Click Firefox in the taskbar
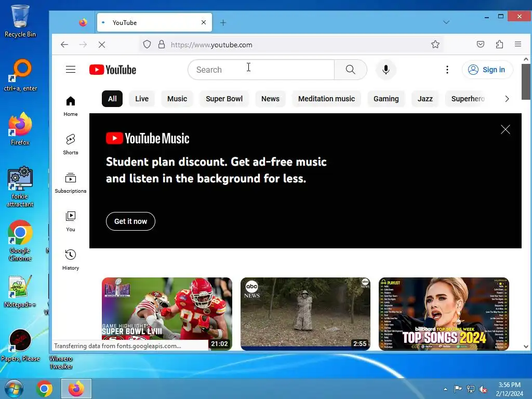 point(76,389)
